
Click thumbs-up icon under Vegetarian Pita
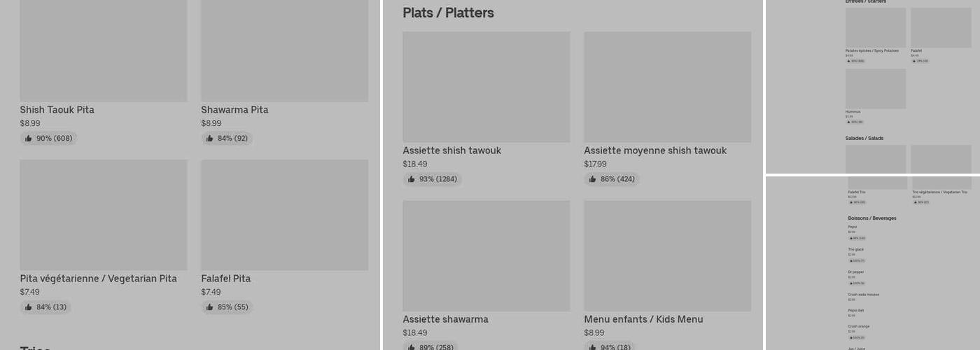click(29, 307)
